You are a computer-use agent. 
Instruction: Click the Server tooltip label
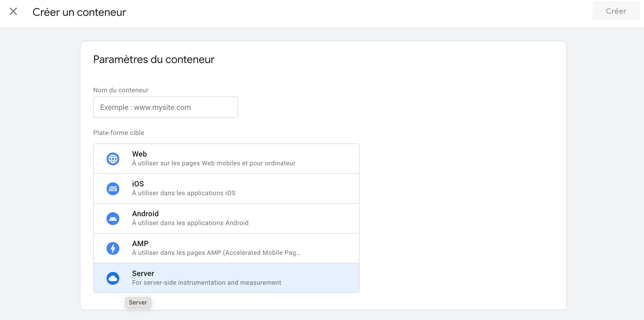(138, 303)
